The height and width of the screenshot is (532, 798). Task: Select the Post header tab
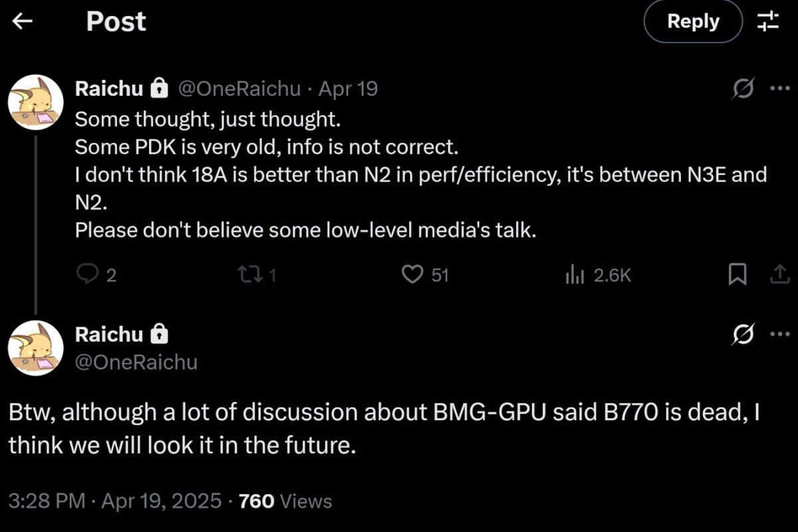(116, 21)
